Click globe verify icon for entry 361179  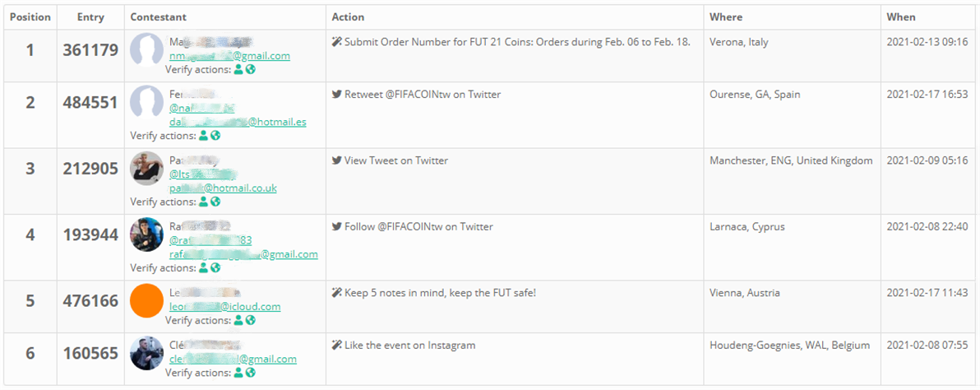click(251, 70)
